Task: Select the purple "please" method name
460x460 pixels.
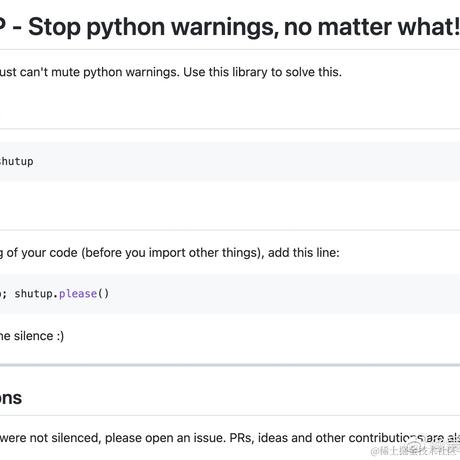Action: pyautogui.click(x=78, y=294)
